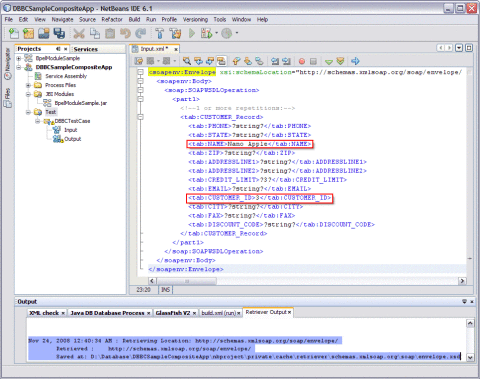Click the New Project toolbar icon
The image size is (480, 379).
(x=28, y=33)
